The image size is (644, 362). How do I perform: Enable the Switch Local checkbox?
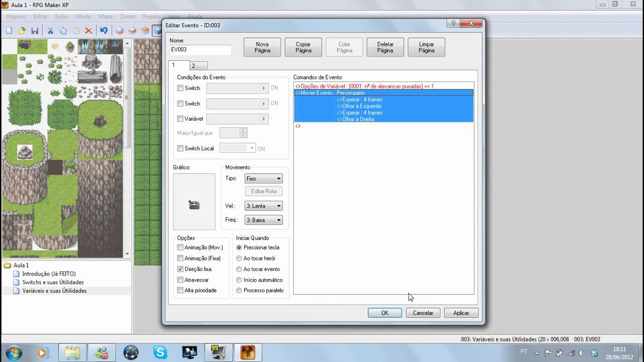coord(180,148)
